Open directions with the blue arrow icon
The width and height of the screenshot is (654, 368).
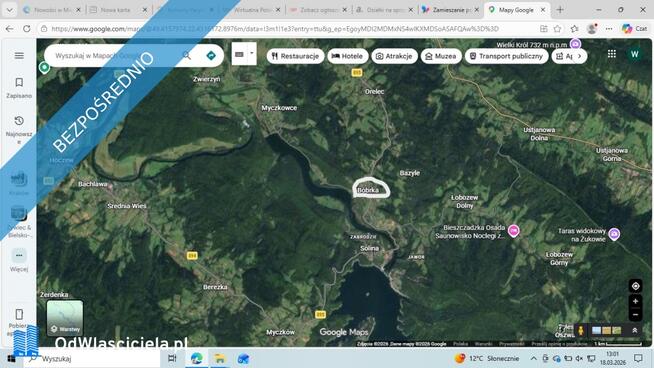pos(211,55)
